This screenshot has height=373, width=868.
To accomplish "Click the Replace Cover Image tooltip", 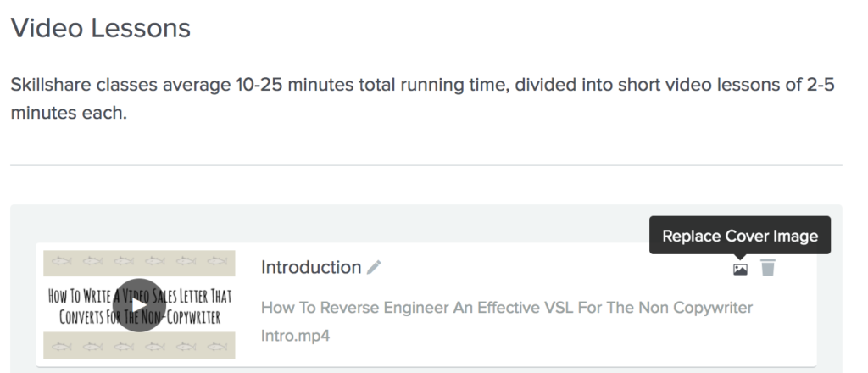I will [740, 236].
